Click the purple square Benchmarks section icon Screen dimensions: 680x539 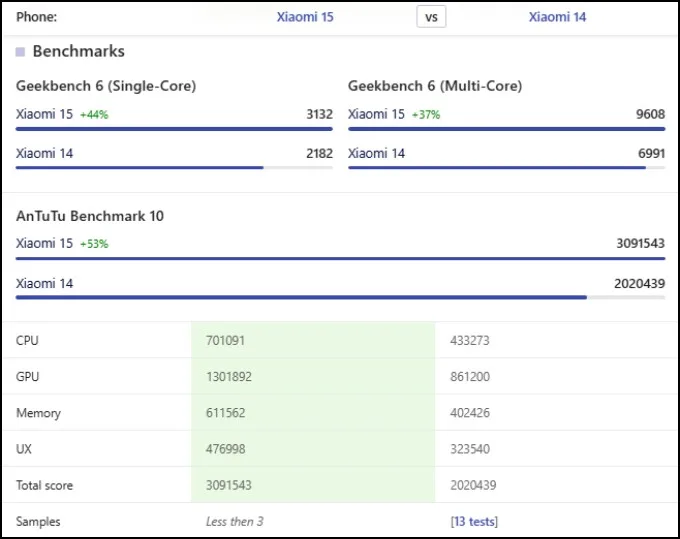click(x=20, y=52)
